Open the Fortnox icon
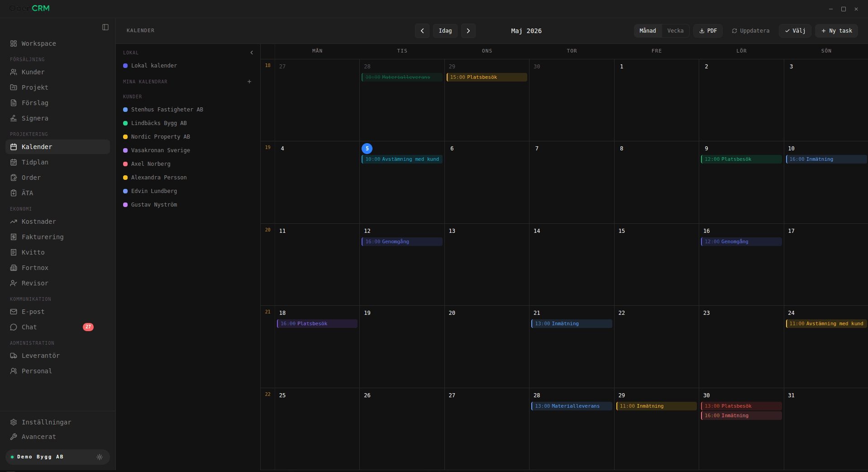 [x=14, y=268]
